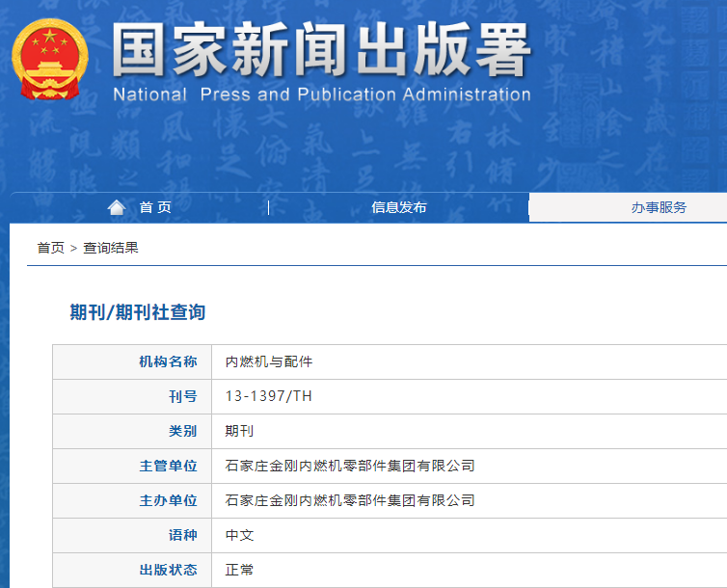Image resolution: width=727 pixels, height=588 pixels.
Task: Click the 13-1397/TH publication number value
Action: coord(269,396)
